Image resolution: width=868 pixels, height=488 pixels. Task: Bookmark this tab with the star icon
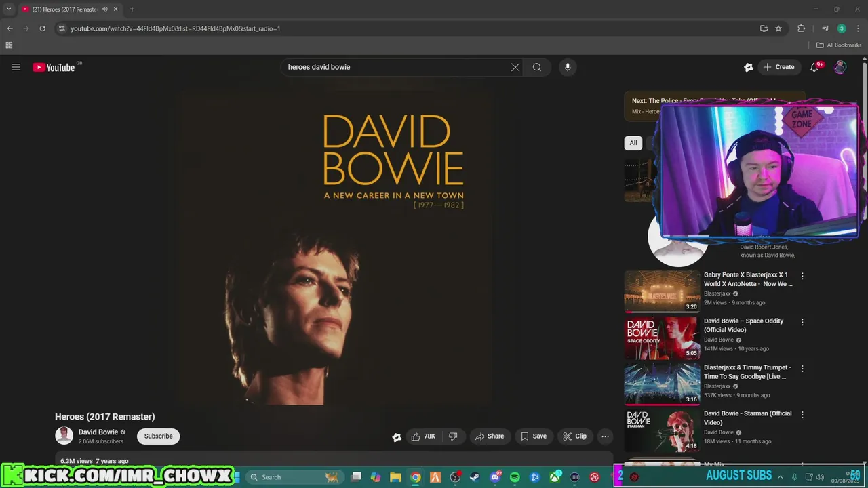click(778, 28)
